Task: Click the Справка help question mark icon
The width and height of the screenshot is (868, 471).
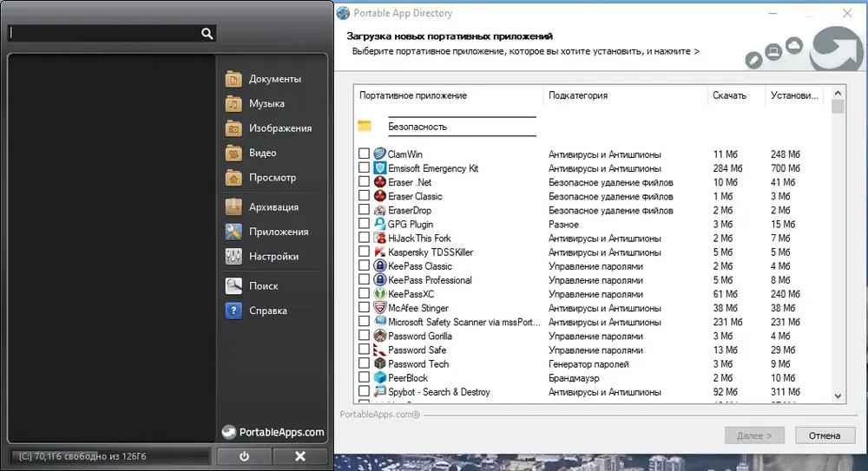Action: tap(233, 311)
